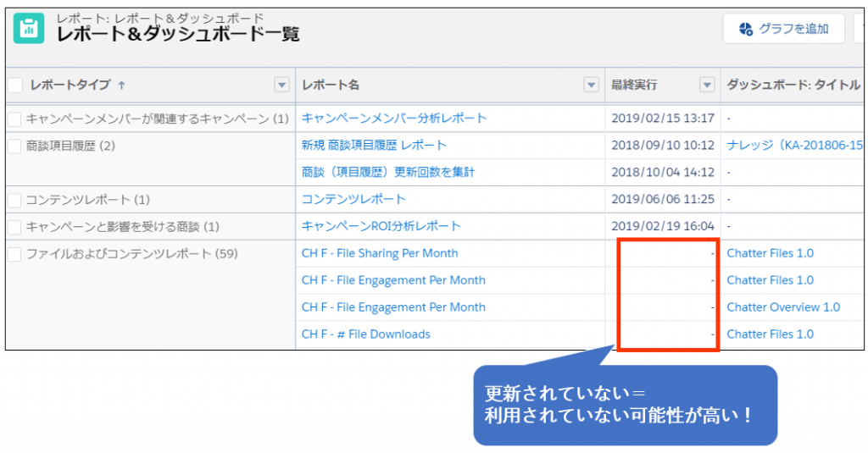868x453 pixels.
Task: Sort by the レポートタイプ column header
Action: [x=70, y=85]
